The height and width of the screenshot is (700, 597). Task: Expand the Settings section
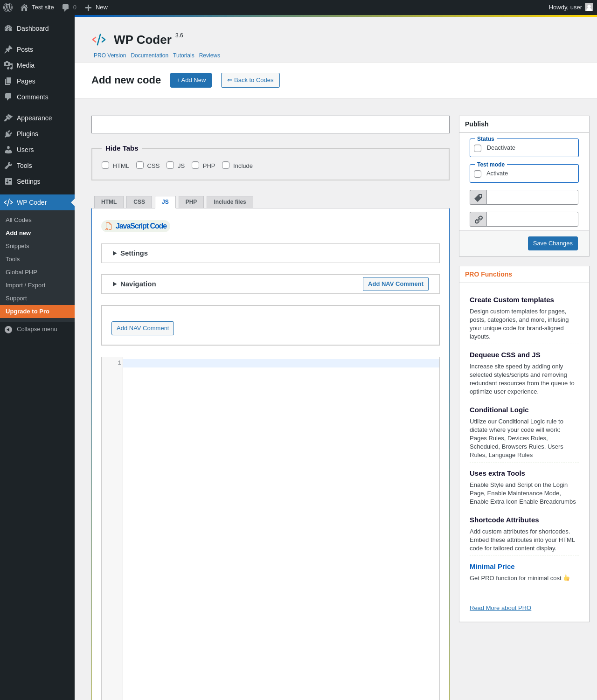[x=271, y=253]
